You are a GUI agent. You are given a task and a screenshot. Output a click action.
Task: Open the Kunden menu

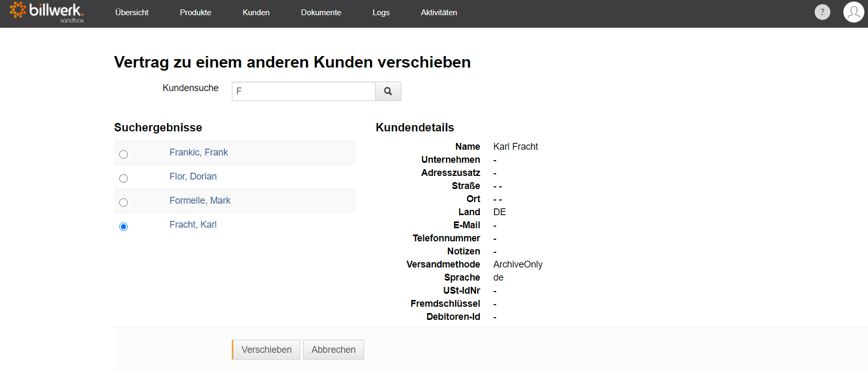[256, 13]
